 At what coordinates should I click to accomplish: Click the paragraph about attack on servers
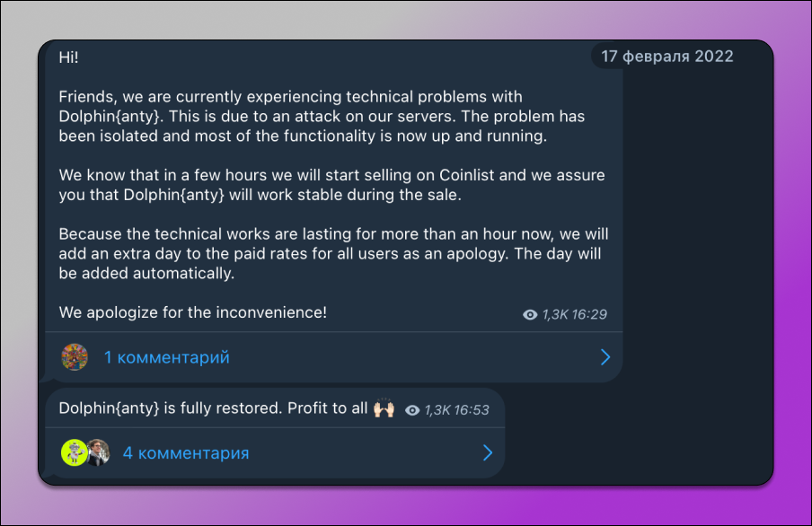[x=322, y=117]
